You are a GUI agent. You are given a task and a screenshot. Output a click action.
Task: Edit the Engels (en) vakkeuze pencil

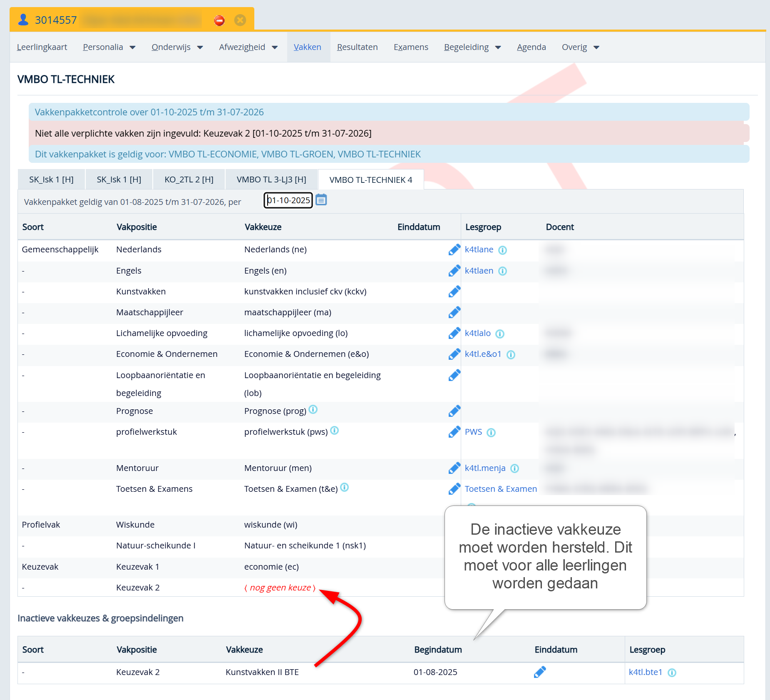tap(454, 271)
